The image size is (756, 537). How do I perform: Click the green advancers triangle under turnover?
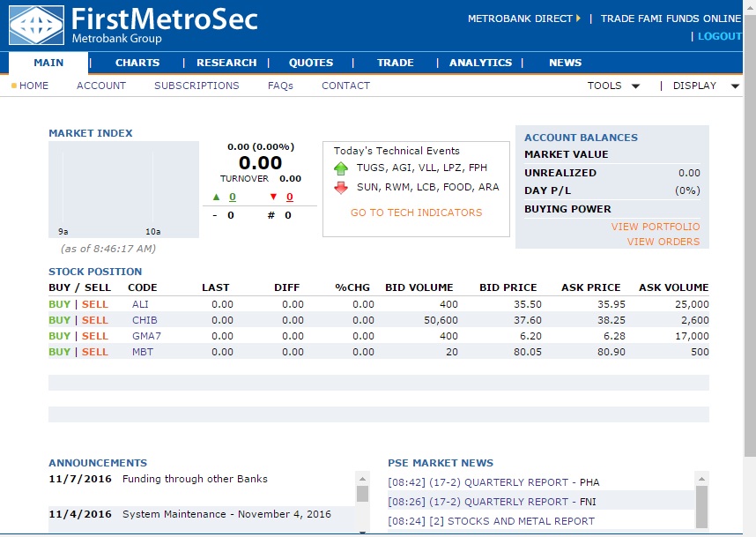click(x=216, y=196)
